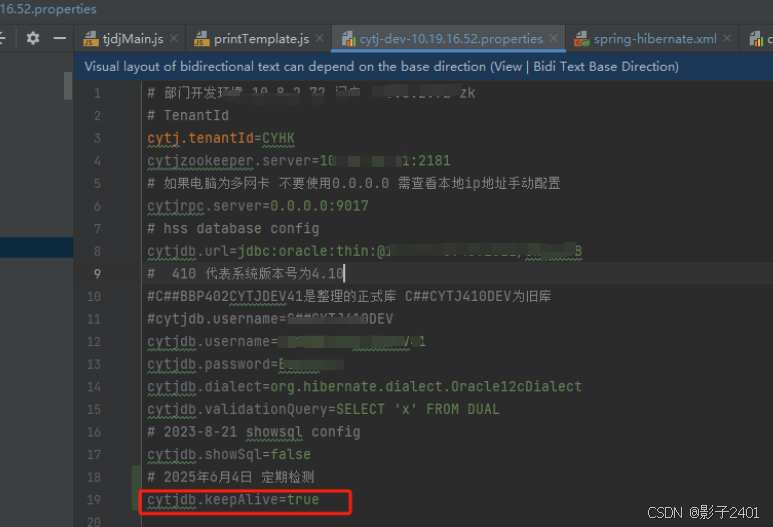Click the cytjdb.showSql=false line

click(229, 455)
